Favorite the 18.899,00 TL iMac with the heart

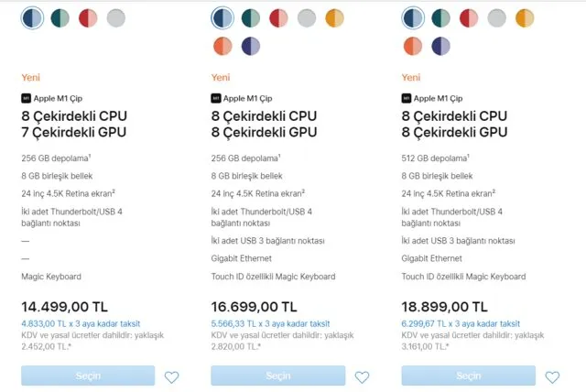click(x=552, y=376)
